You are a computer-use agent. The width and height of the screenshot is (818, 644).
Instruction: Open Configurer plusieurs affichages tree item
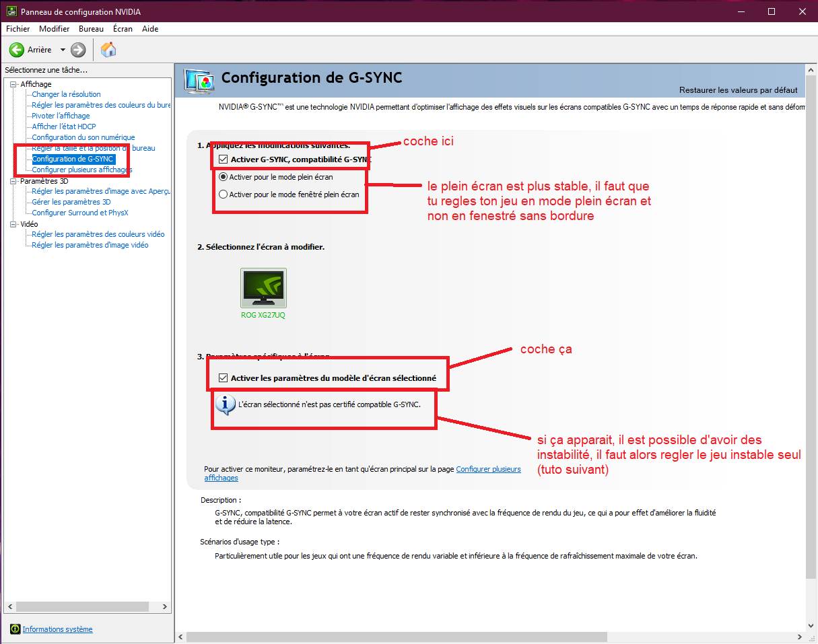[x=82, y=170]
